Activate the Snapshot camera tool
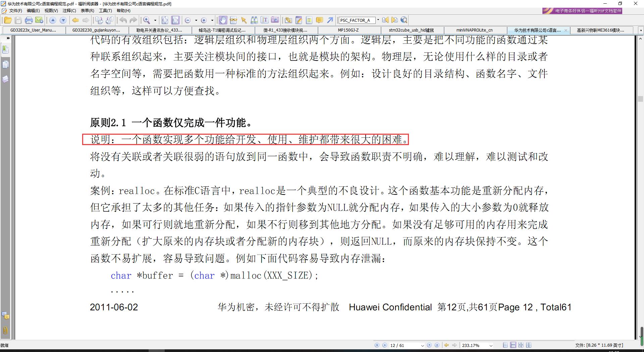This screenshot has height=352, width=644. [275, 20]
